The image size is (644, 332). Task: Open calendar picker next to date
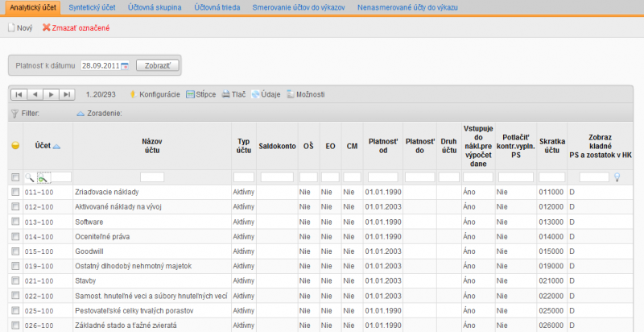[x=125, y=66]
